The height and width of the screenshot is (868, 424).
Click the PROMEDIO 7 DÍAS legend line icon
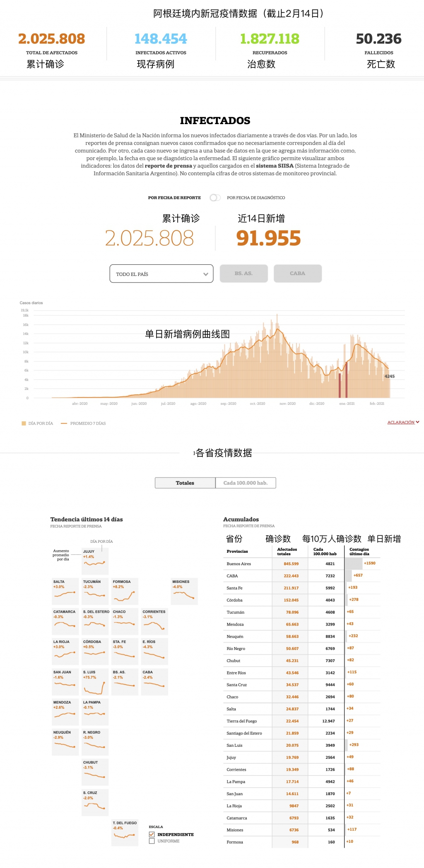coord(64,423)
